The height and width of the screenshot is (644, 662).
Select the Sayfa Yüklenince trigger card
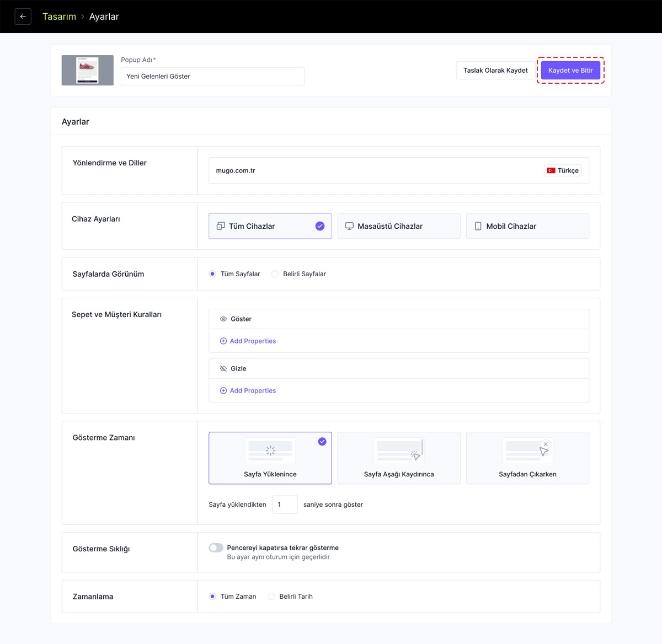coord(270,458)
